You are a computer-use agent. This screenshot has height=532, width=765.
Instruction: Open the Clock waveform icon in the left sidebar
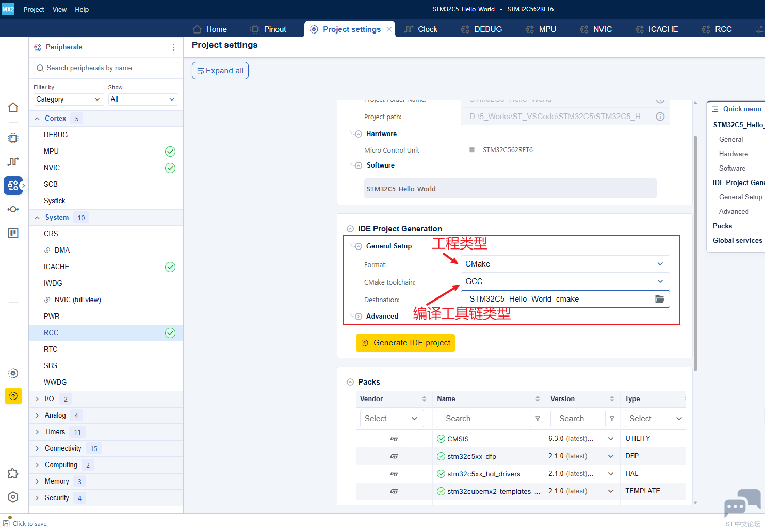[x=13, y=162]
